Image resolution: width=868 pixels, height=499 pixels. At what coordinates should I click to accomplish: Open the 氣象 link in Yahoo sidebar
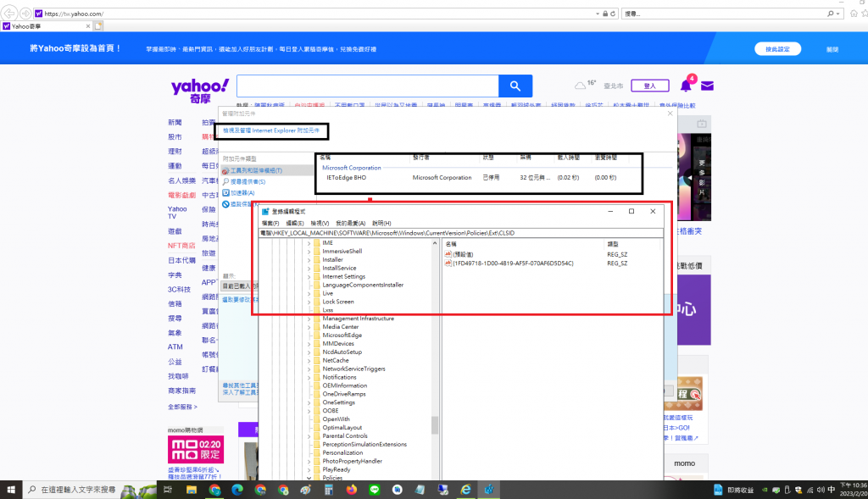pyautogui.click(x=175, y=333)
